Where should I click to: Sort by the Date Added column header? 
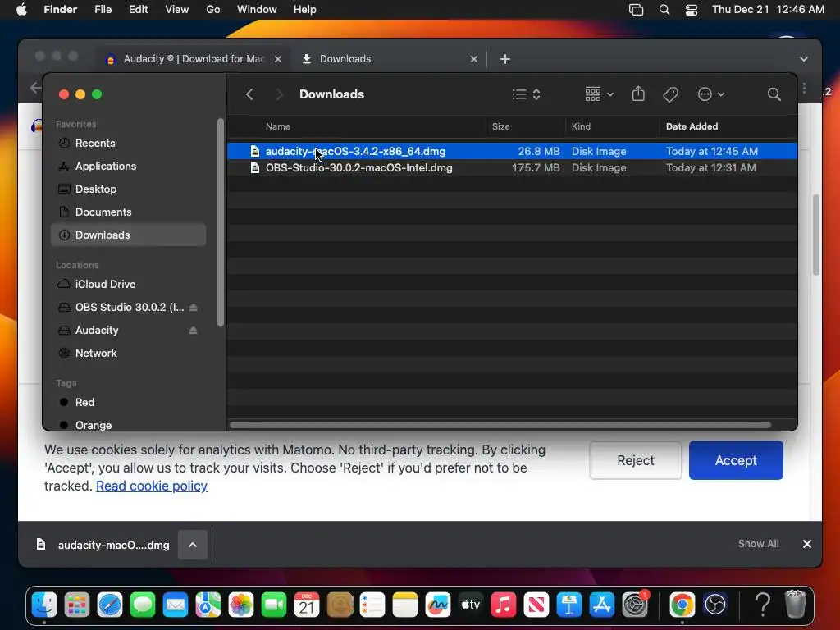[x=692, y=126]
